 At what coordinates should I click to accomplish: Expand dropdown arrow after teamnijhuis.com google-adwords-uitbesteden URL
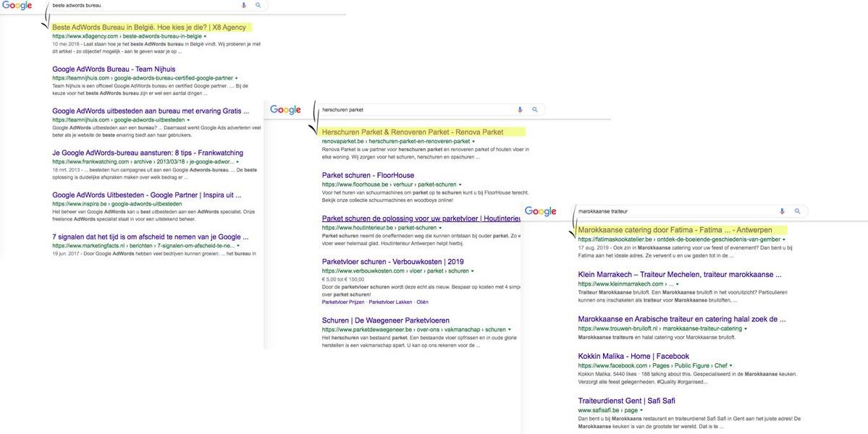coord(188,120)
